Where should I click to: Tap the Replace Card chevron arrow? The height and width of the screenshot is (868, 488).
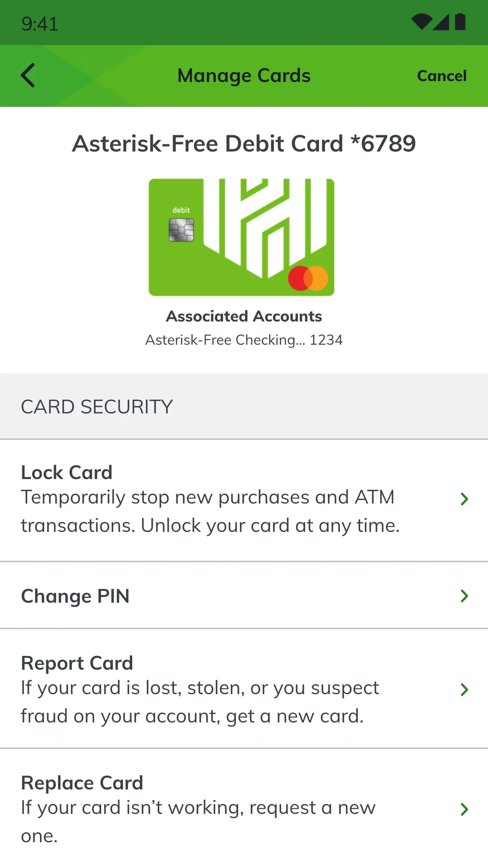(x=464, y=809)
